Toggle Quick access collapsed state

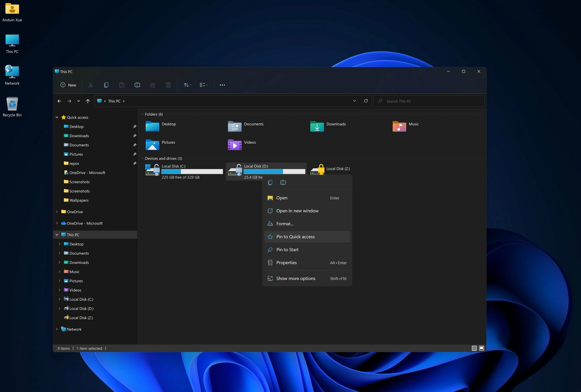[x=56, y=117]
